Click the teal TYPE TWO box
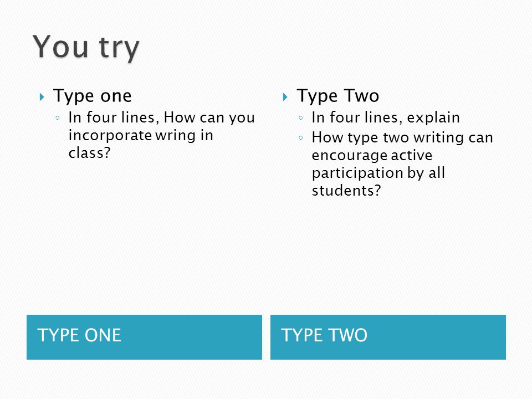The width and height of the screenshot is (532, 399). (x=388, y=337)
